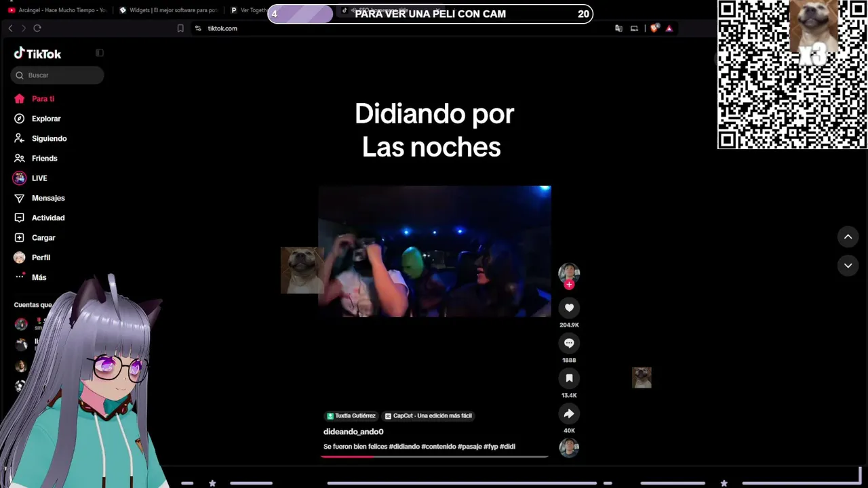Open comments on the video
Image resolution: width=868 pixels, height=488 pixels.
click(x=569, y=343)
